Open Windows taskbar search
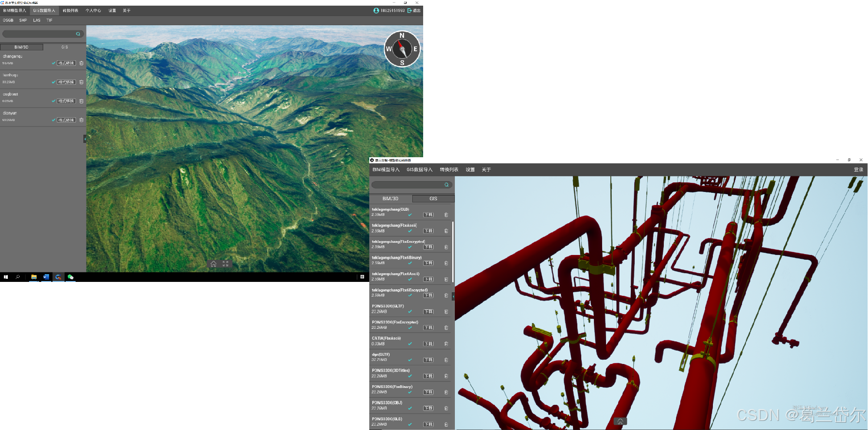 pyautogui.click(x=18, y=277)
